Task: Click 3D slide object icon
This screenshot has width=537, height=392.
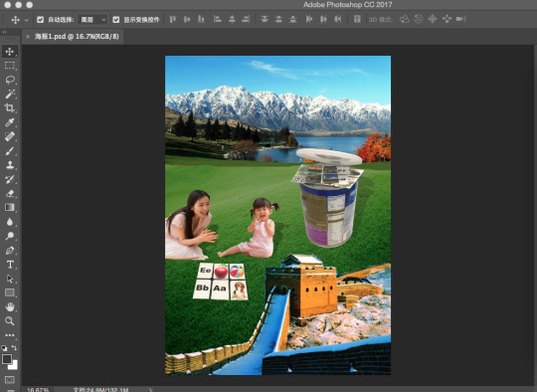Action: click(x=447, y=19)
